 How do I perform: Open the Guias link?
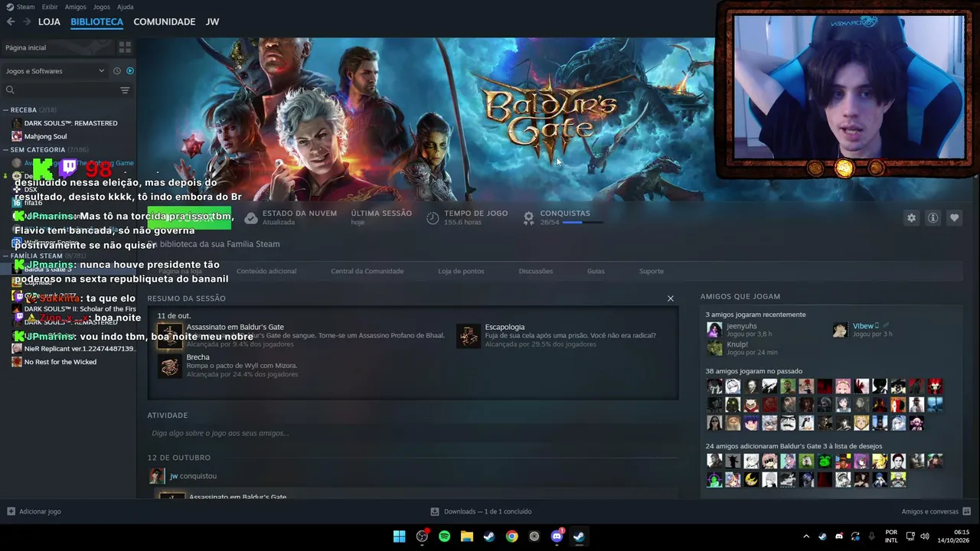tap(596, 271)
